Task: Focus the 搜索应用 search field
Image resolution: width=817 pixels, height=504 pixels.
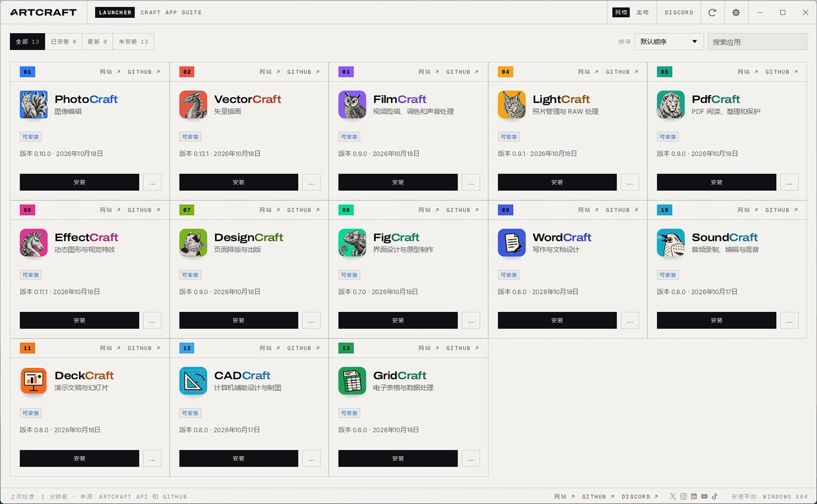Action: pos(757,42)
